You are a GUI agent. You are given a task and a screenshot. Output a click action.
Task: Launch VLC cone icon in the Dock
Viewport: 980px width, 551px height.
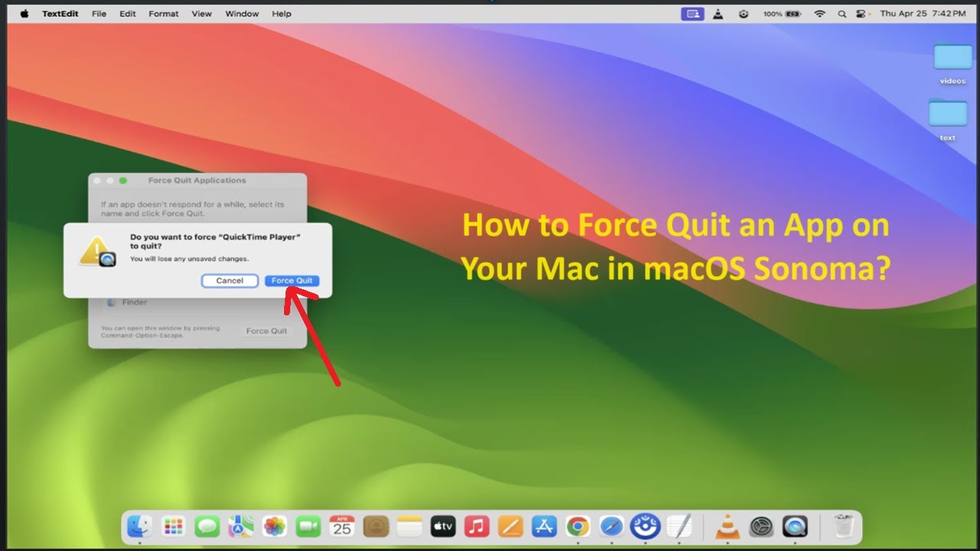pos(727,527)
